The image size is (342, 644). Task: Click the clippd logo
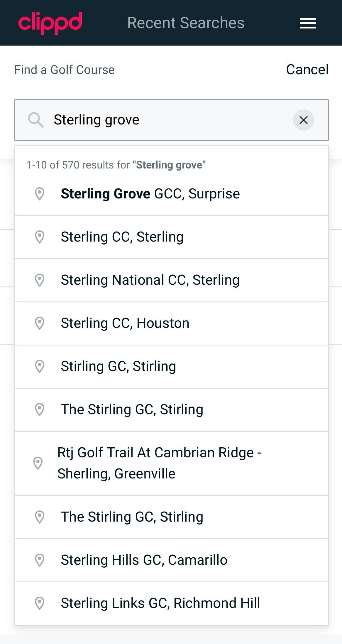pyautogui.click(x=50, y=23)
